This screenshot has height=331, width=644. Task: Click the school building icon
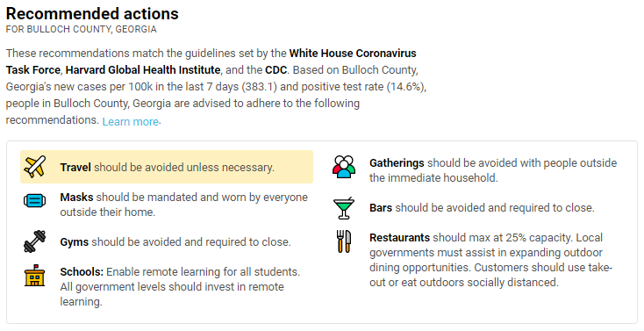[x=35, y=276]
